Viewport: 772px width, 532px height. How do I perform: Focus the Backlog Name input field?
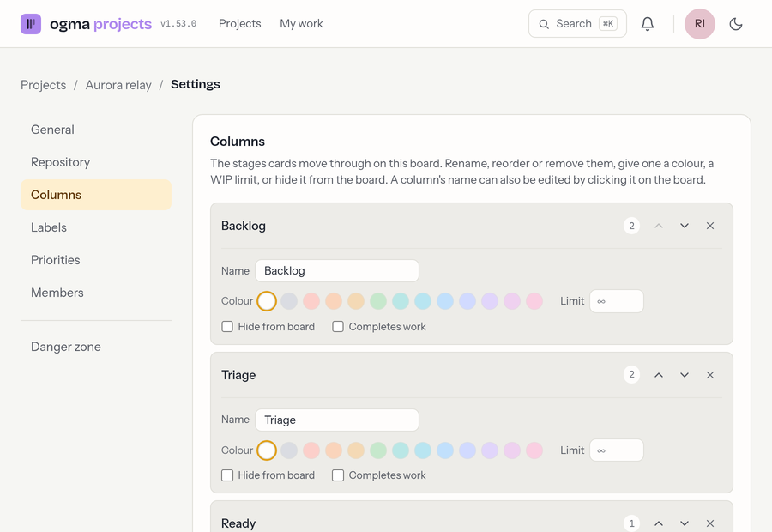click(337, 271)
